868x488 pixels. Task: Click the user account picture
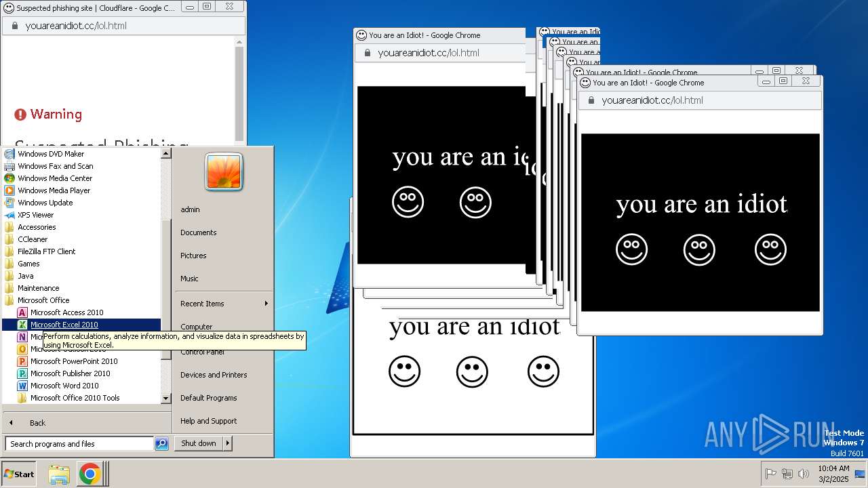pos(224,171)
